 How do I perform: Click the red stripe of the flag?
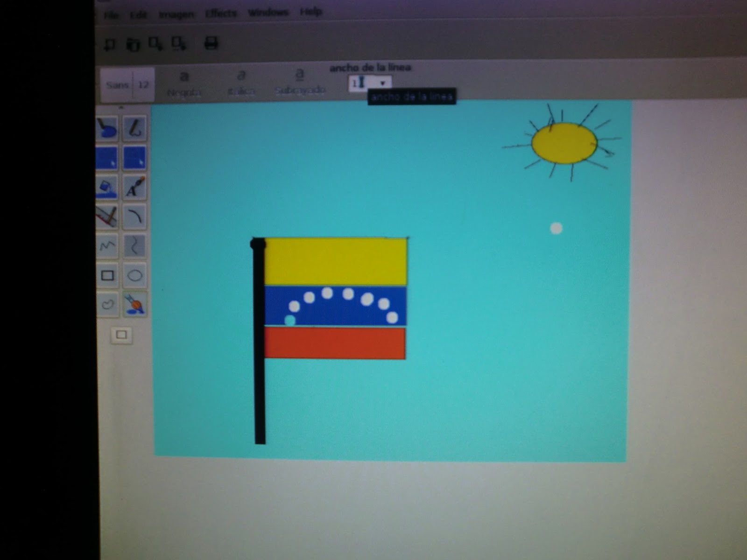click(335, 343)
